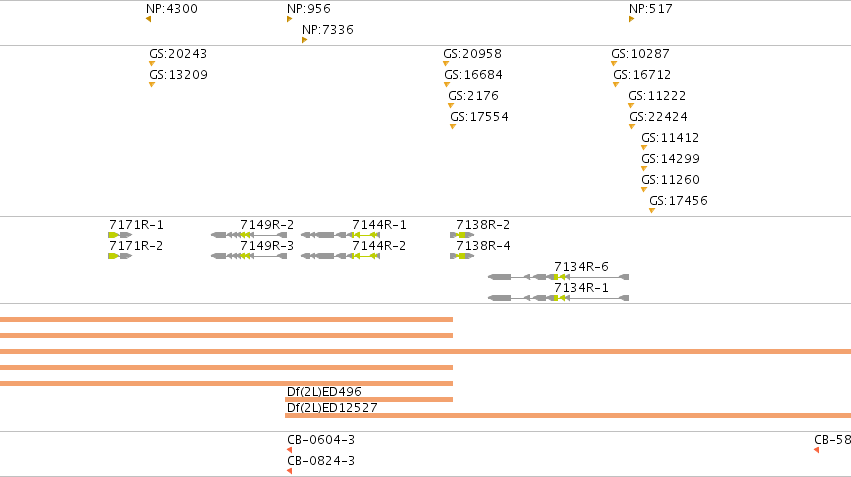This screenshot has height=477, width=851.
Task: Click the 7138R-4 gene model glyph
Action: [x=462, y=256]
